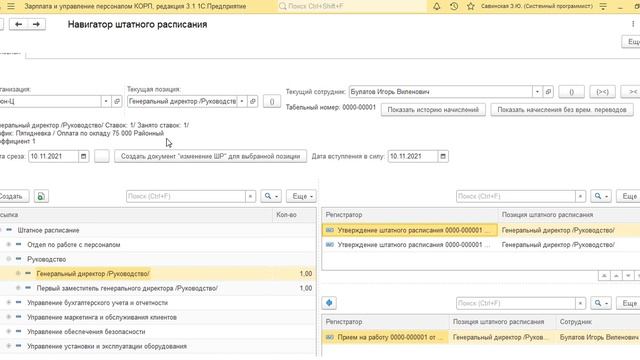
Task: Open current employee link icon
Action: [x=548, y=92]
